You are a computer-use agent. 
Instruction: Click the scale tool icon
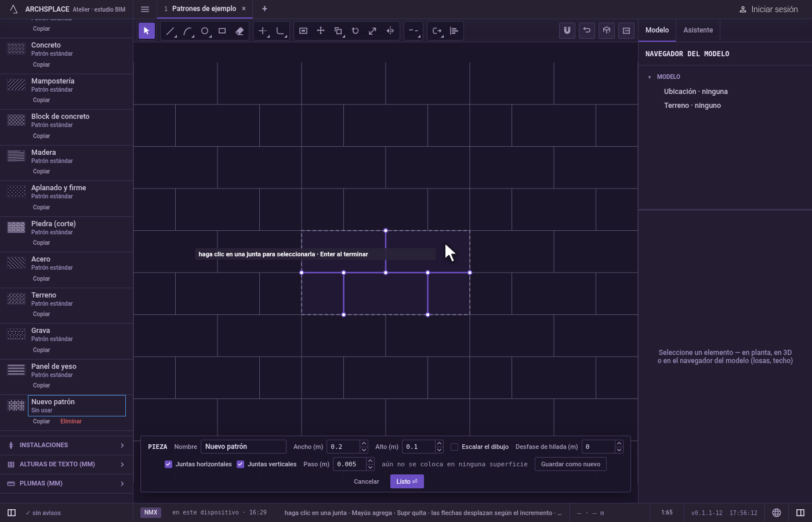point(373,31)
